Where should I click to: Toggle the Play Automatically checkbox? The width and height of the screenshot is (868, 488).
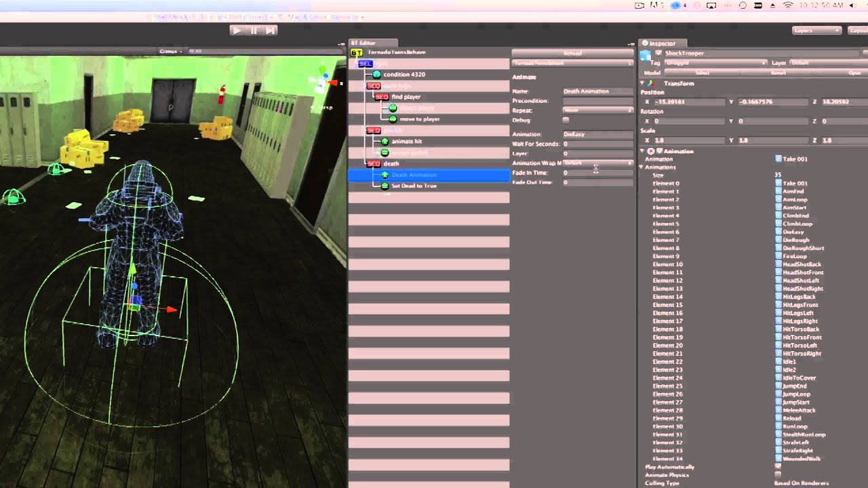point(778,467)
